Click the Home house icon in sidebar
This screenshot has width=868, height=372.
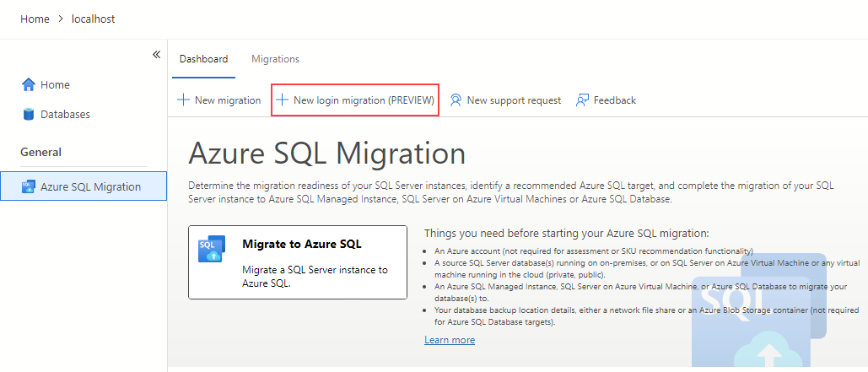point(28,84)
